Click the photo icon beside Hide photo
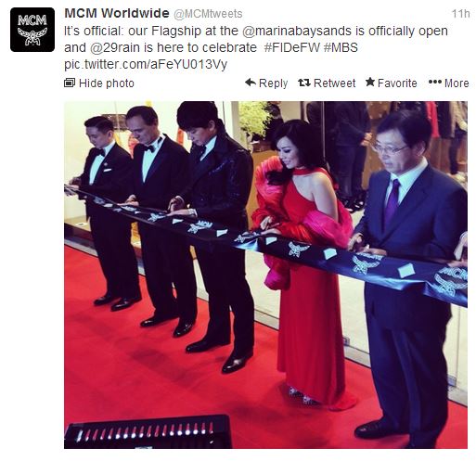 (x=70, y=83)
